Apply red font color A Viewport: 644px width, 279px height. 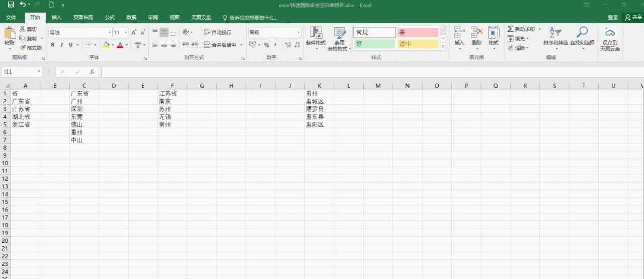click(119, 45)
